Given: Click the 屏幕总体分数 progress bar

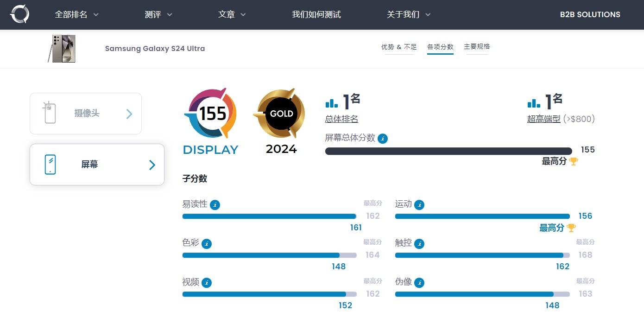Looking at the screenshot, I should (x=448, y=151).
